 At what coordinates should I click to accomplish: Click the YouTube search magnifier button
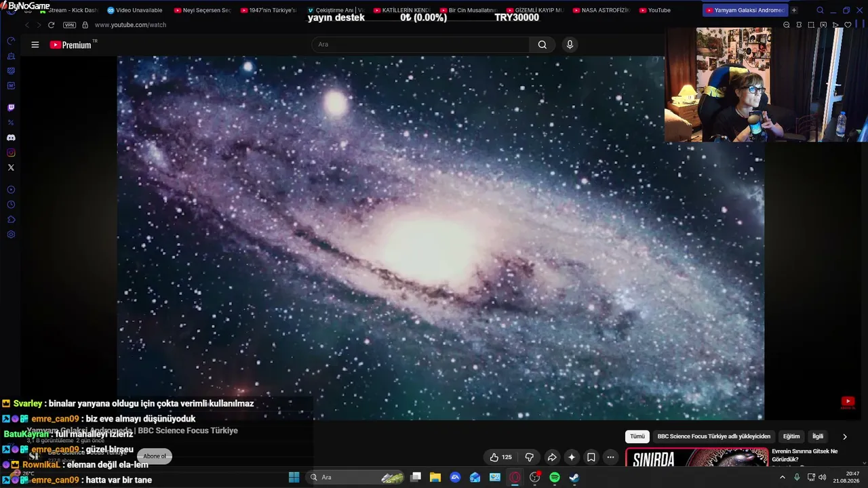pyautogui.click(x=542, y=45)
